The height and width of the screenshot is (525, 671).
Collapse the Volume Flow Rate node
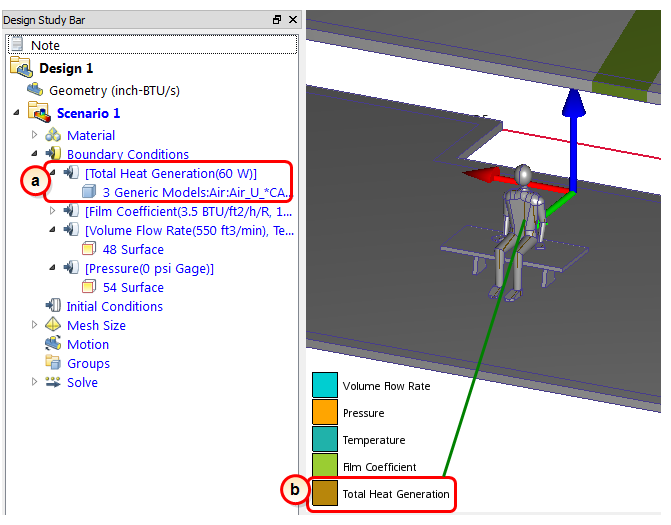click(52, 230)
